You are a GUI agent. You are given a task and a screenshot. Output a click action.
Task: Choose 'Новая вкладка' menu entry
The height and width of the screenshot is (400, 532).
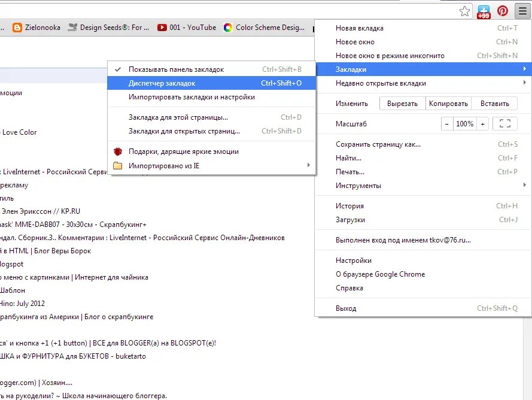pyautogui.click(x=422, y=28)
